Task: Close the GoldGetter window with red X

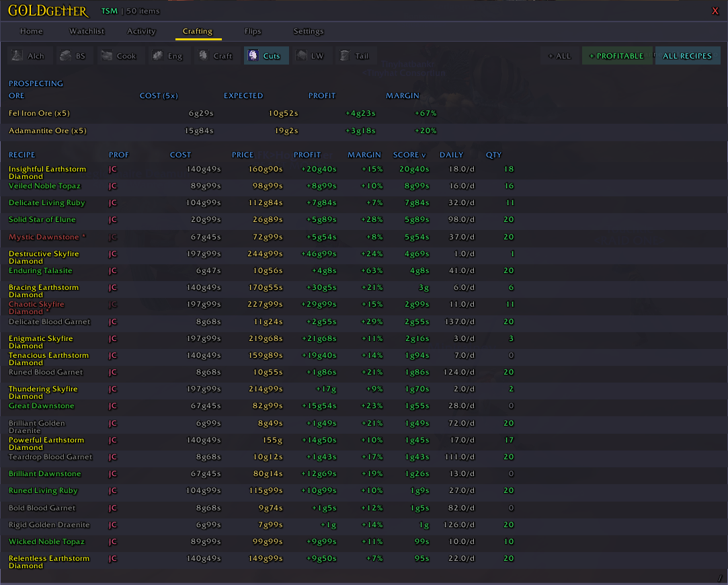Action: 715,11
